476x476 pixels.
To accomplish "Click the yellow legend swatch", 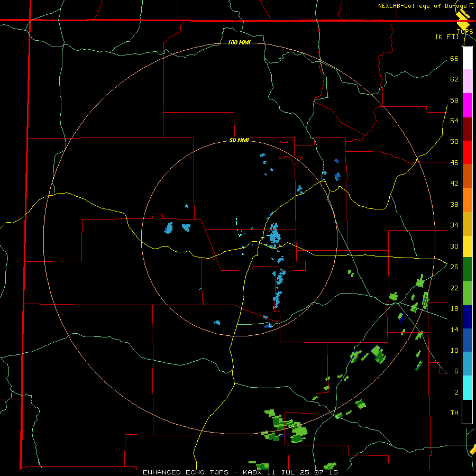I will tap(467, 246).
